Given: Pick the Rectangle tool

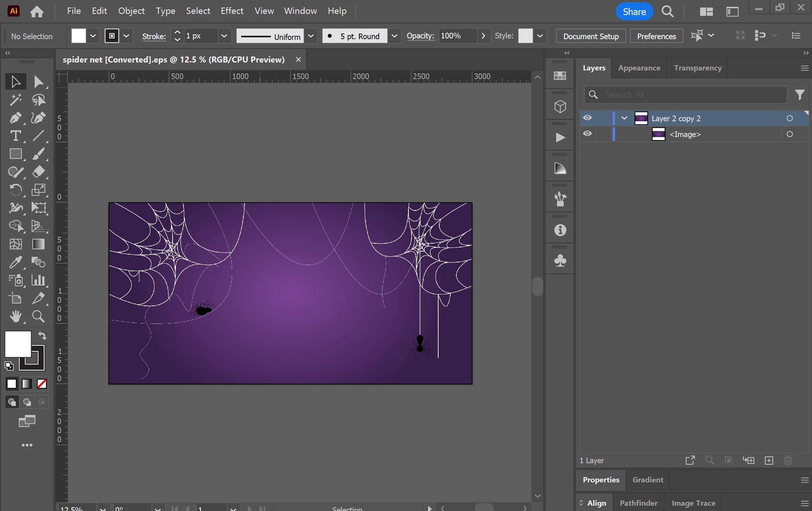Looking at the screenshot, I should (15, 154).
